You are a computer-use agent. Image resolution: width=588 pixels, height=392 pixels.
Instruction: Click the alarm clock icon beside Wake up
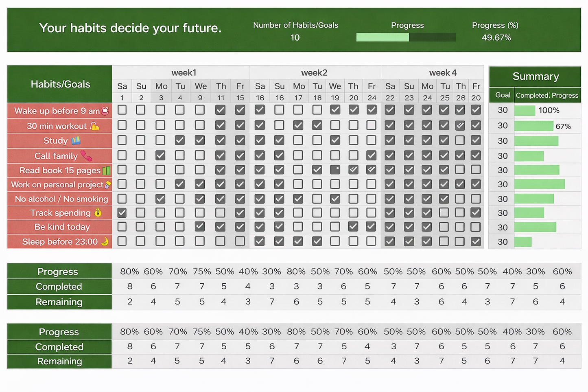(x=105, y=111)
